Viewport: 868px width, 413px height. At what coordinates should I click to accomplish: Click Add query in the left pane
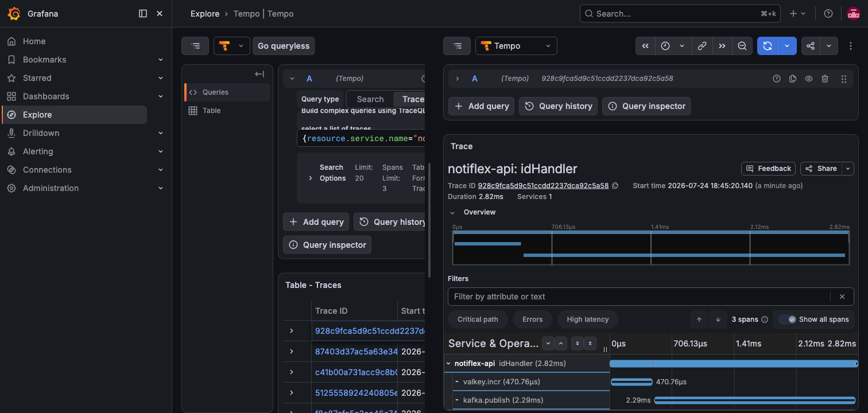click(x=316, y=222)
